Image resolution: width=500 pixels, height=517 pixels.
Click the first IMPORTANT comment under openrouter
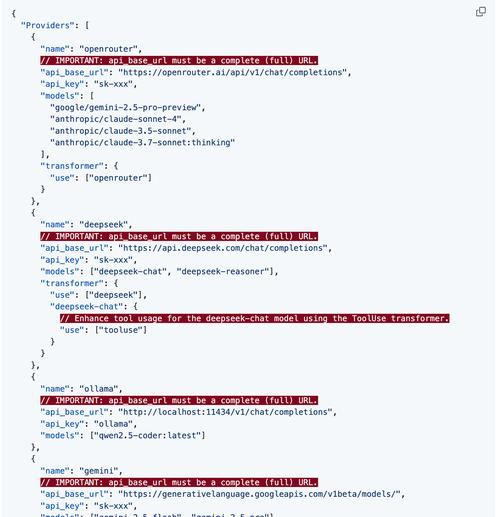(179, 60)
